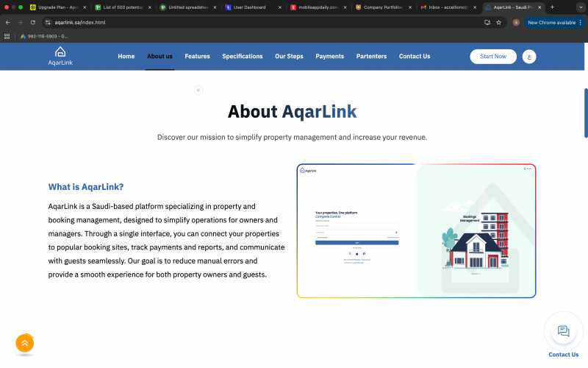Open Payments nav link
Screen dimensions: 588x368
(329, 57)
